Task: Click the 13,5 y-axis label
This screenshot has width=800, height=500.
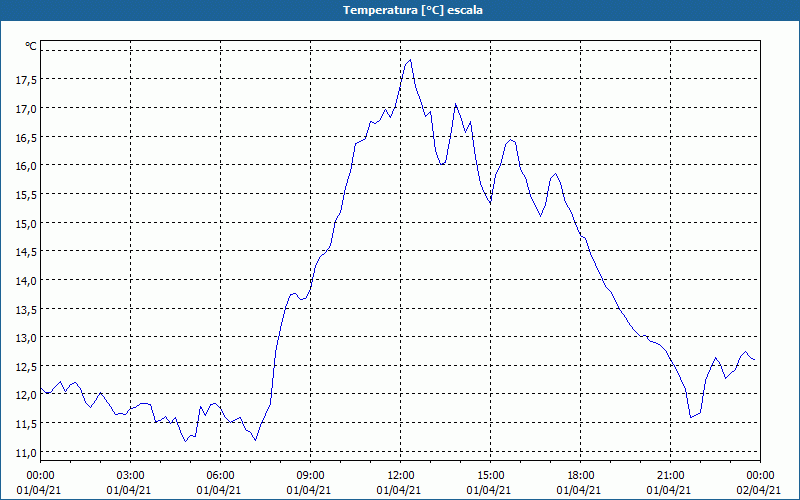Action: (26, 310)
